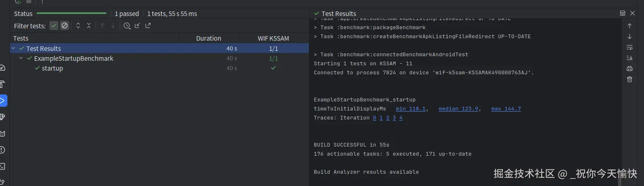644x186 pixels.
Task: Open the max 144.7 trace link
Action: 506,109
